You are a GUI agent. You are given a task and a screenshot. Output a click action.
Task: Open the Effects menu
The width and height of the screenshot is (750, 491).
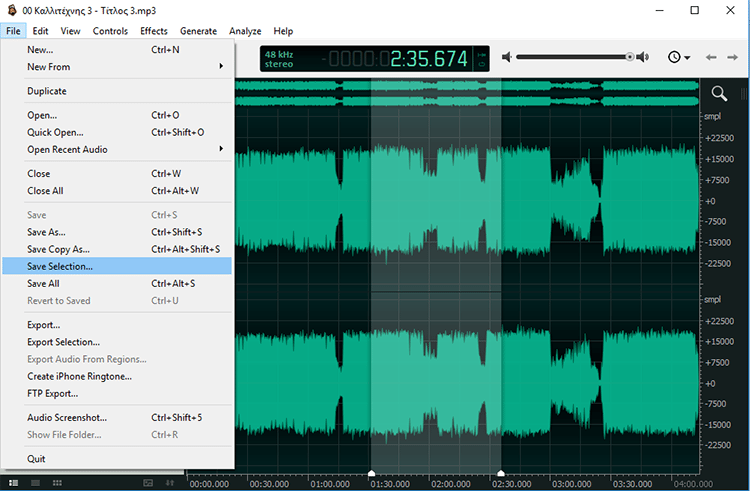click(x=154, y=31)
